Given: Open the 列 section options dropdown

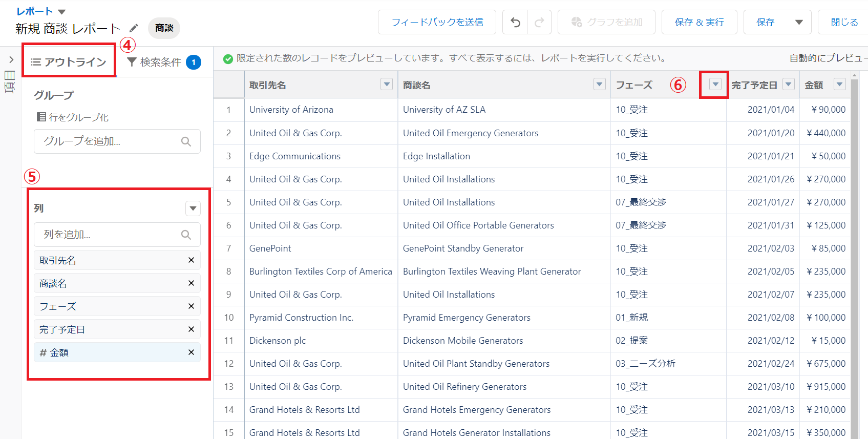Looking at the screenshot, I should [193, 208].
